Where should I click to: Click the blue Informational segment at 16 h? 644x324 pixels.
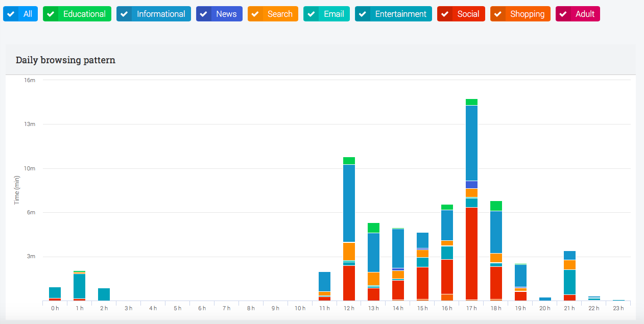447,225
